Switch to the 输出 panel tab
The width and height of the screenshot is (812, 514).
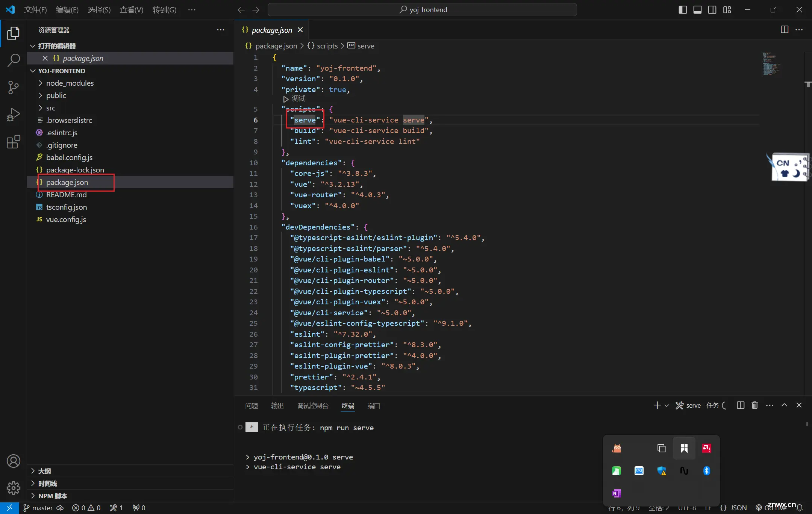click(277, 406)
